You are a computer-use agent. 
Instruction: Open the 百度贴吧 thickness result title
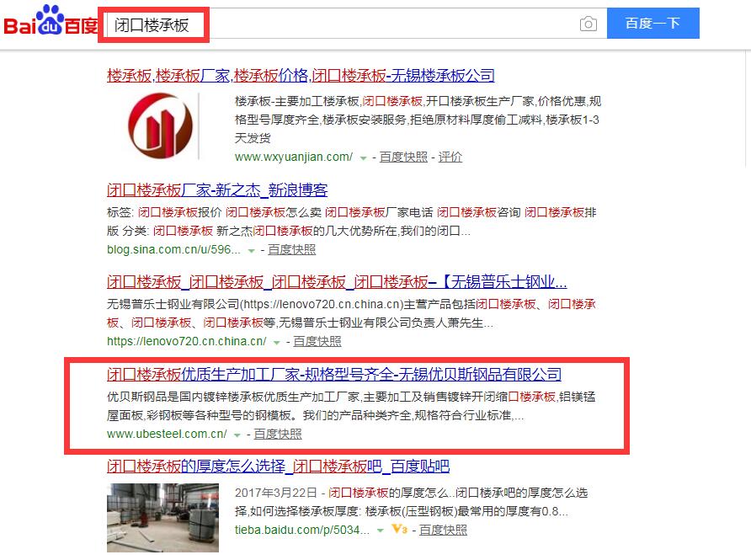tap(278, 467)
